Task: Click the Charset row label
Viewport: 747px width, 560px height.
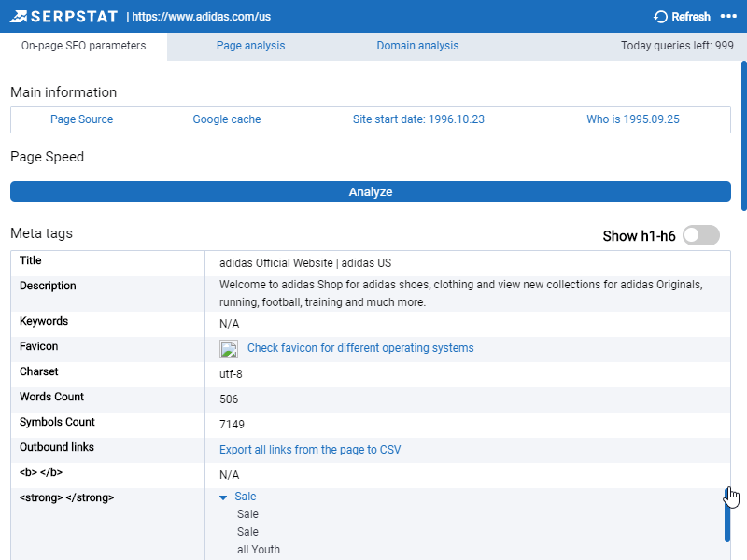Action: point(38,371)
